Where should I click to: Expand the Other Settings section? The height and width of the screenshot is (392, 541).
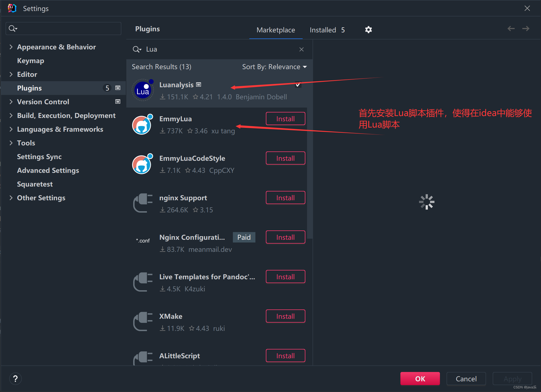11,198
